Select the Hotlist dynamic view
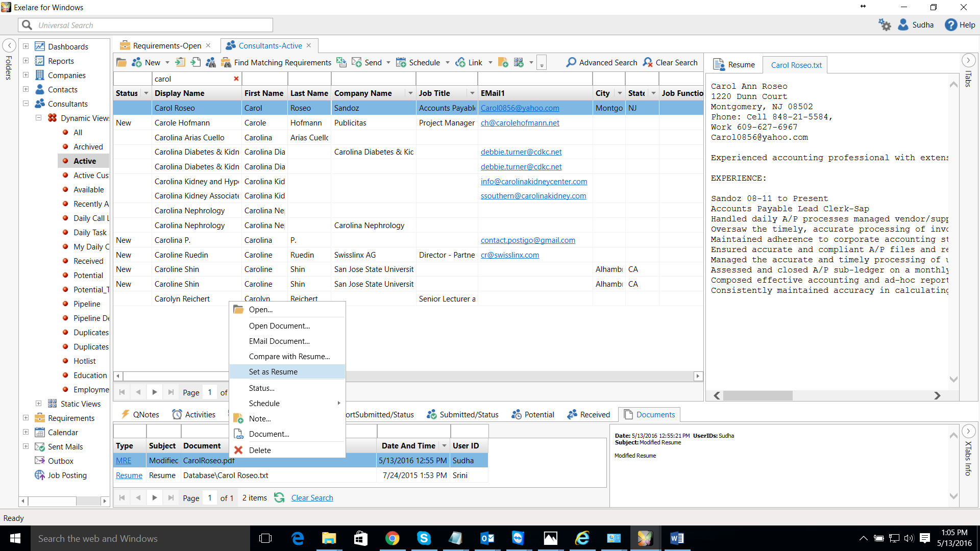 click(x=84, y=361)
